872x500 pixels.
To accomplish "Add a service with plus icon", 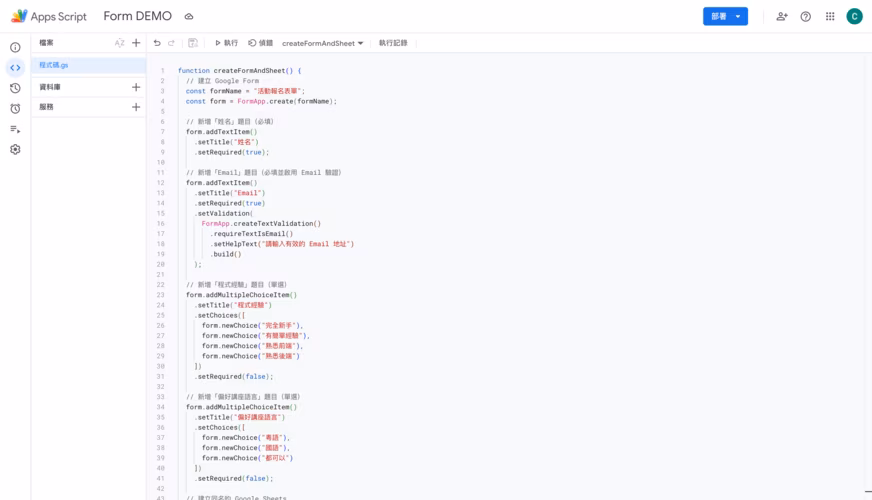I will pyautogui.click(x=136, y=107).
